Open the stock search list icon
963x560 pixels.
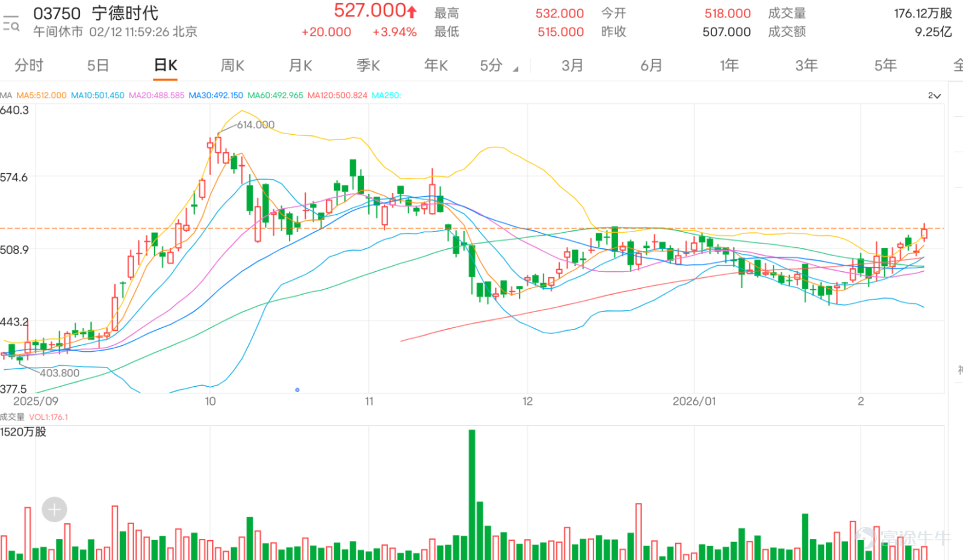click(11, 23)
